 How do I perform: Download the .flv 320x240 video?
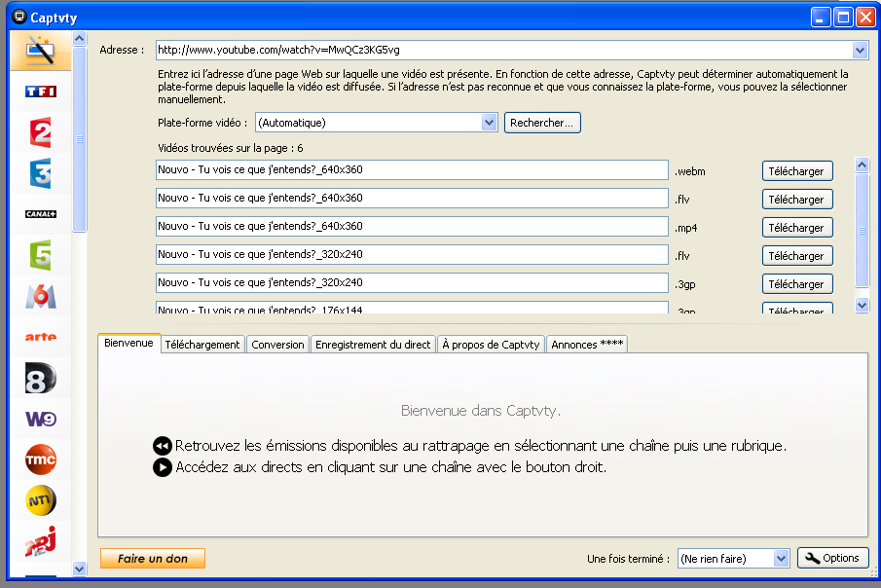[796, 256]
